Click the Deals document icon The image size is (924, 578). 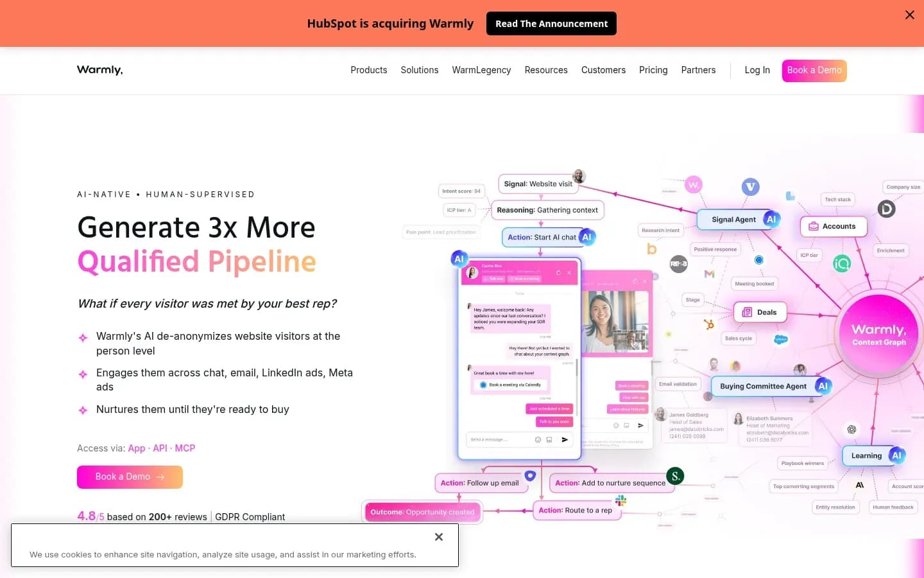(x=747, y=312)
